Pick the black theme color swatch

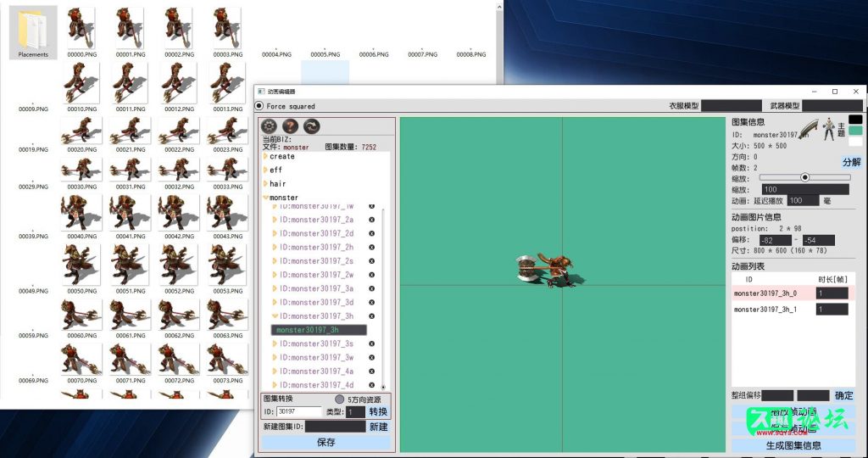pos(855,120)
